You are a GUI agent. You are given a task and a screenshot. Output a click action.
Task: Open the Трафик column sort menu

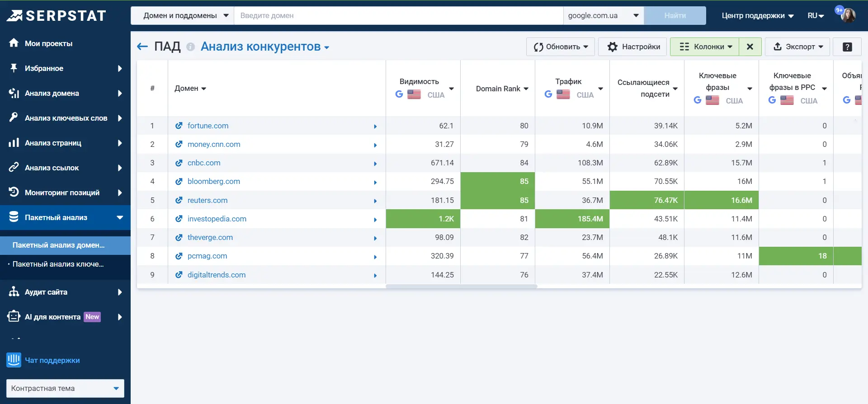tap(601, 89)
